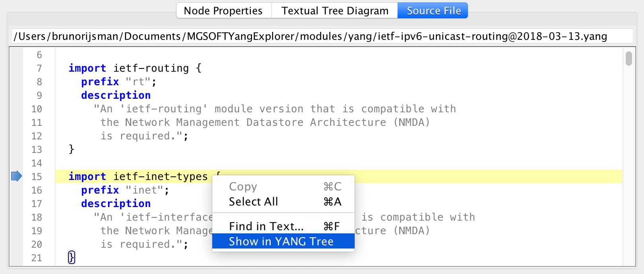Viewport: 644px width, 274px height.
Task: Click closing brace on line 13
Action: (x=72, y=149)
